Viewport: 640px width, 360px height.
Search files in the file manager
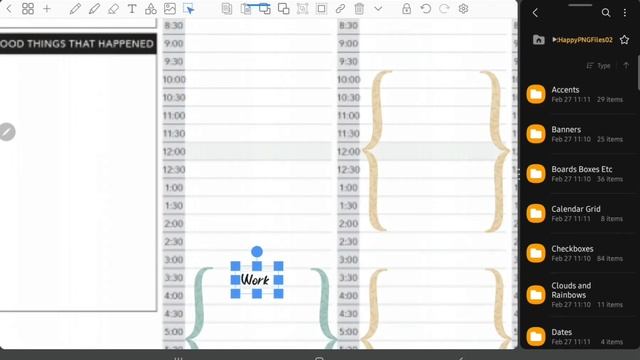606,13
